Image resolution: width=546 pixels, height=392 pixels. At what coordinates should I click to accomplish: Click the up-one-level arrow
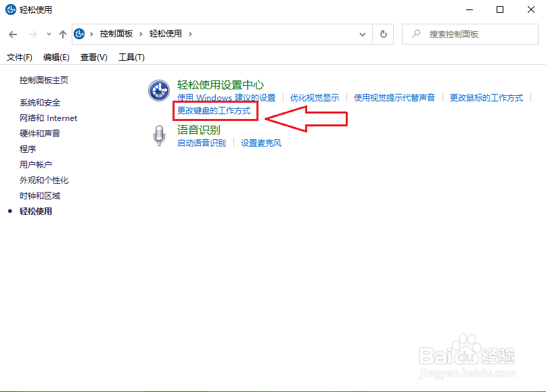click(x=62, y=34)
